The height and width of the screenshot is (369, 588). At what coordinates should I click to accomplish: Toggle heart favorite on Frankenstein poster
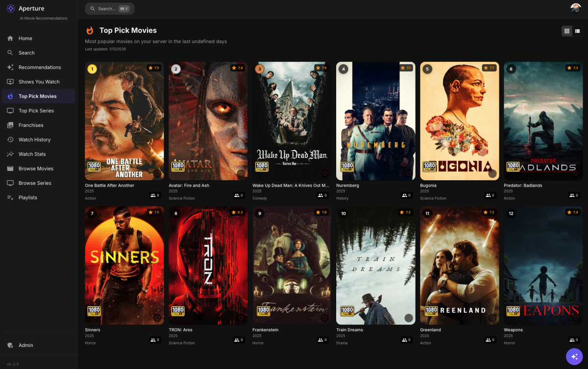(324, 318)
